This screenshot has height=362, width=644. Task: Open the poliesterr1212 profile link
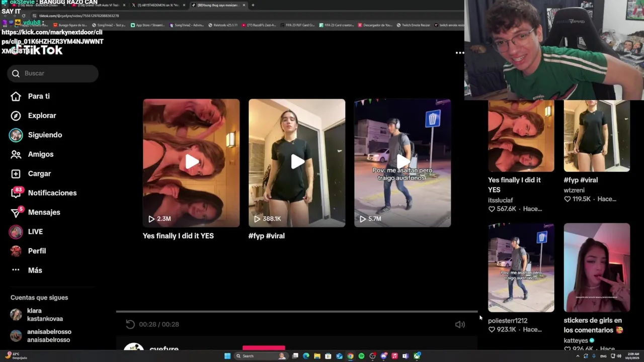(508, 321)
